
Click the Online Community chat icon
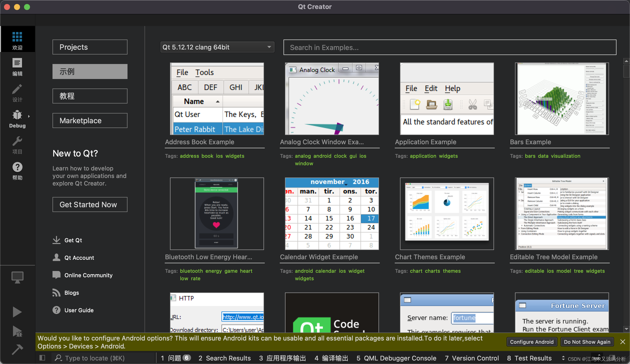click(x=56, y=275)
